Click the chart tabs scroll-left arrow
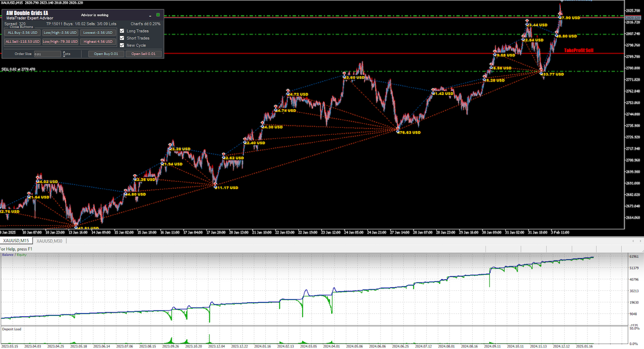 (x=633, y=241)
